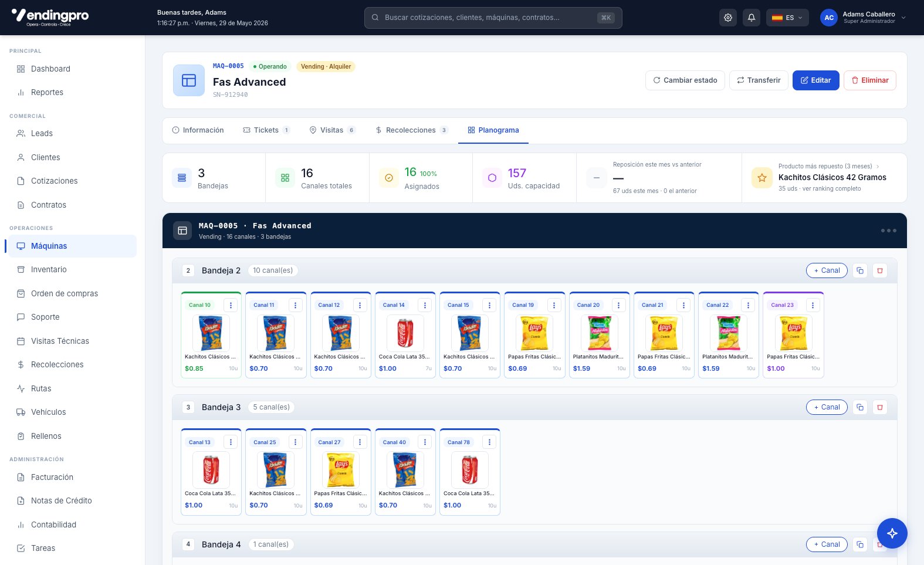
Task: Open the three-dot menu on the planogram header
Action: click(x=888, y=231)
